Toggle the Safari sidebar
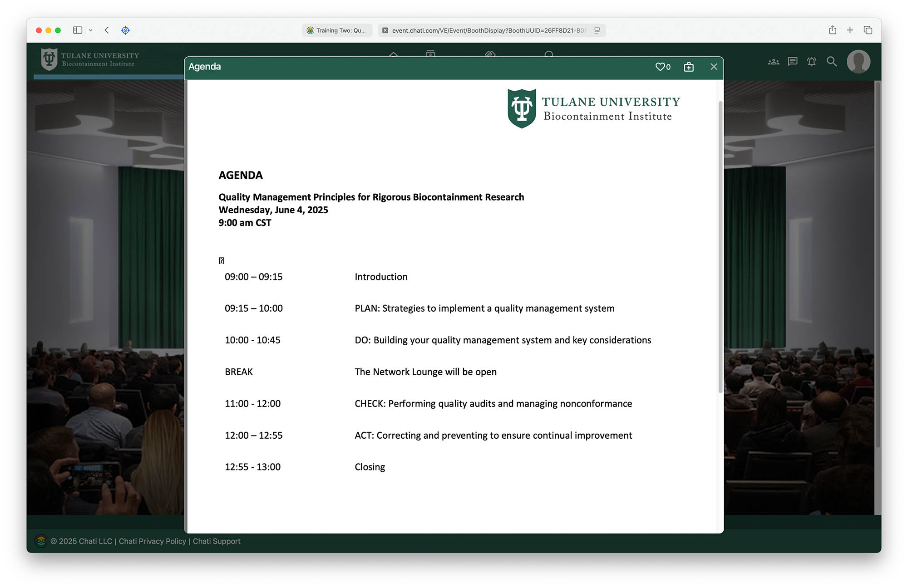The image size is (908, 588). coord(78,30)
